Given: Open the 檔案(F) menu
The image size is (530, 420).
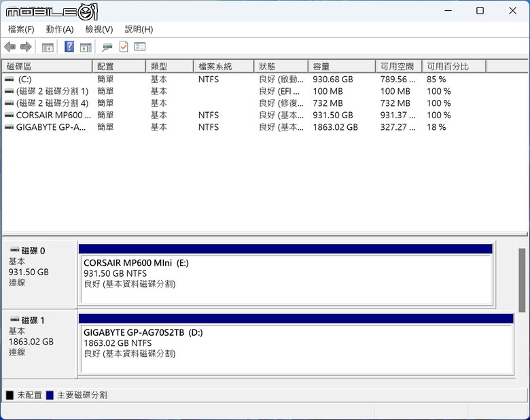Looking at the screenshot, I should (x=21, y=29).
